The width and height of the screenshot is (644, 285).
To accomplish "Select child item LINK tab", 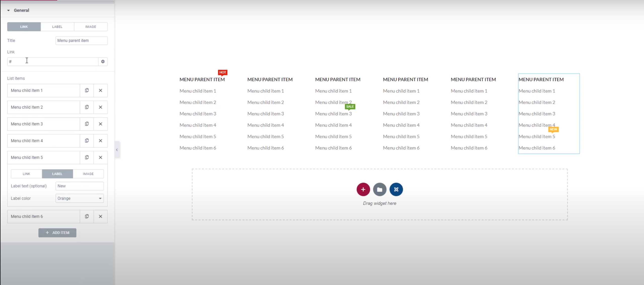I will coord(26,174).
